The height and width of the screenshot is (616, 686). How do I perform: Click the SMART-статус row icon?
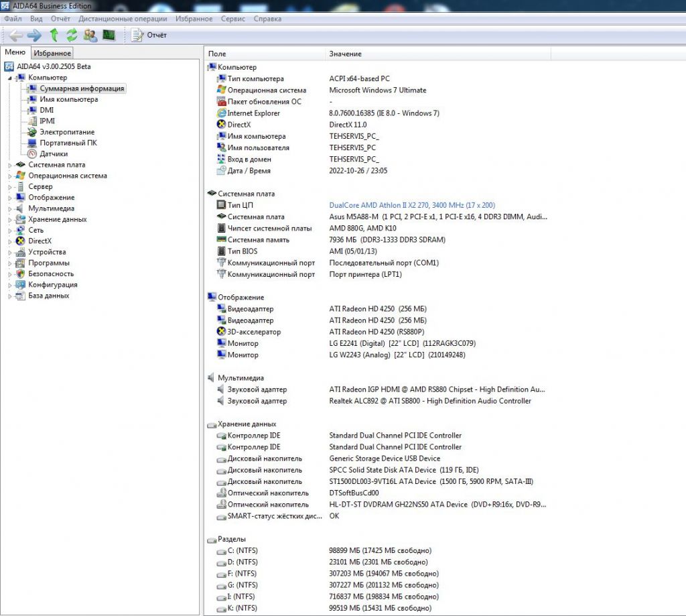pos(221,517)
